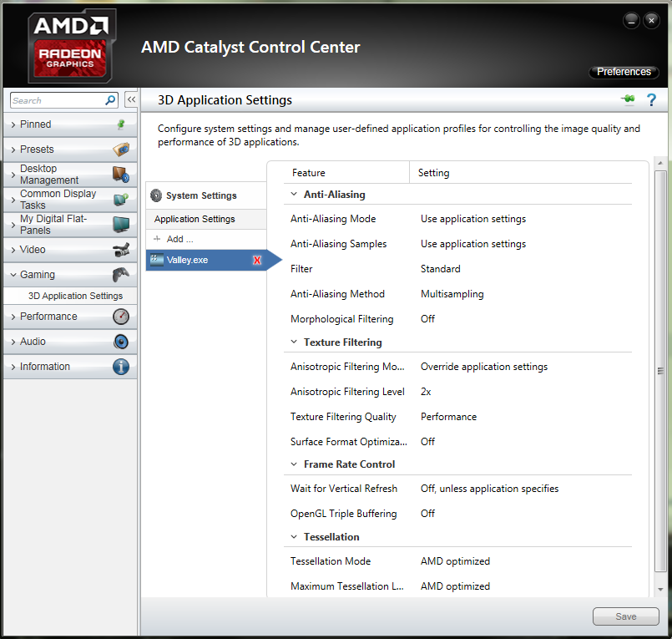Pin this page using green pin icon
This screenshot has height=639, width=672.
point(629,99)
